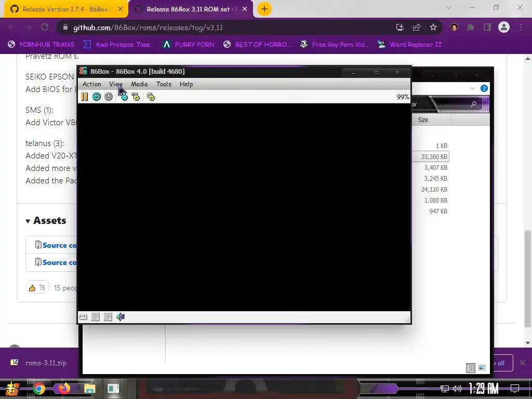The image size is (532, 399).
Task: Select the 33,360 KB file row in Explorer
Action: pyautogui.click(x=431, y=157)
